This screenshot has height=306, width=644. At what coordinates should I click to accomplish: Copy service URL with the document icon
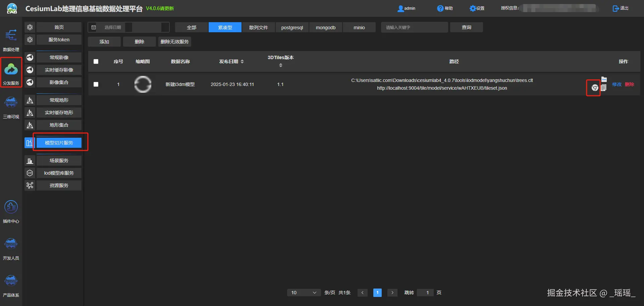pyautogui.click(x=603, y=88)
